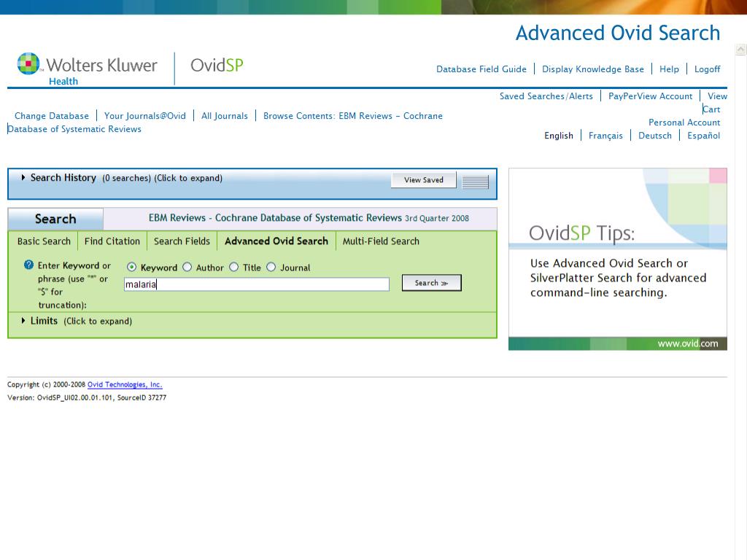The width and height of the screenshot is (747, 560).
Task: Open the PayPerView Account link
Action: [650, 96]
